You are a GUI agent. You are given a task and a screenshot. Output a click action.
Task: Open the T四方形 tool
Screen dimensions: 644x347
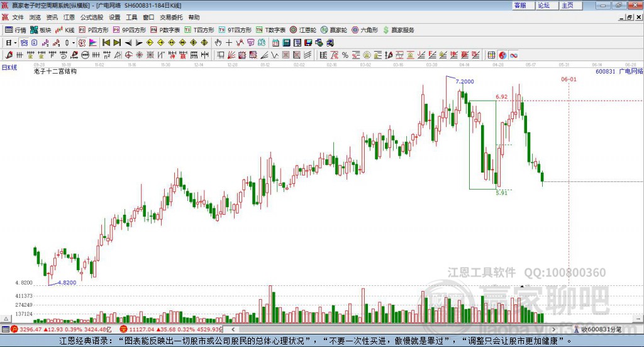click(199, 30)
